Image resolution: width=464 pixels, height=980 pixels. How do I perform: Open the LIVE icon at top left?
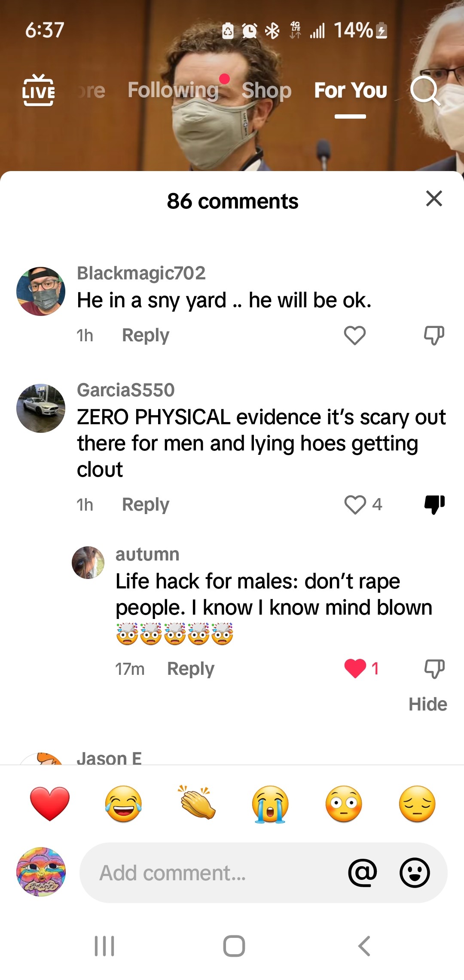click(39, 90)
